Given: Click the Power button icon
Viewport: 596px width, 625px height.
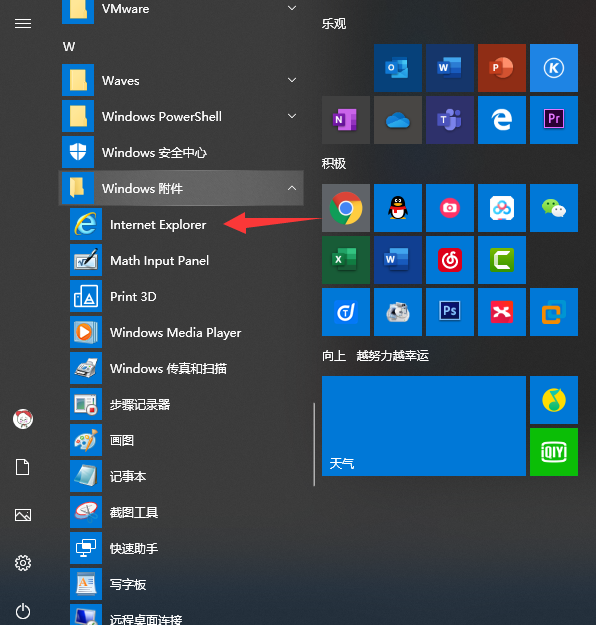Looking at the screenshot, I should click(x=23, y=611).
